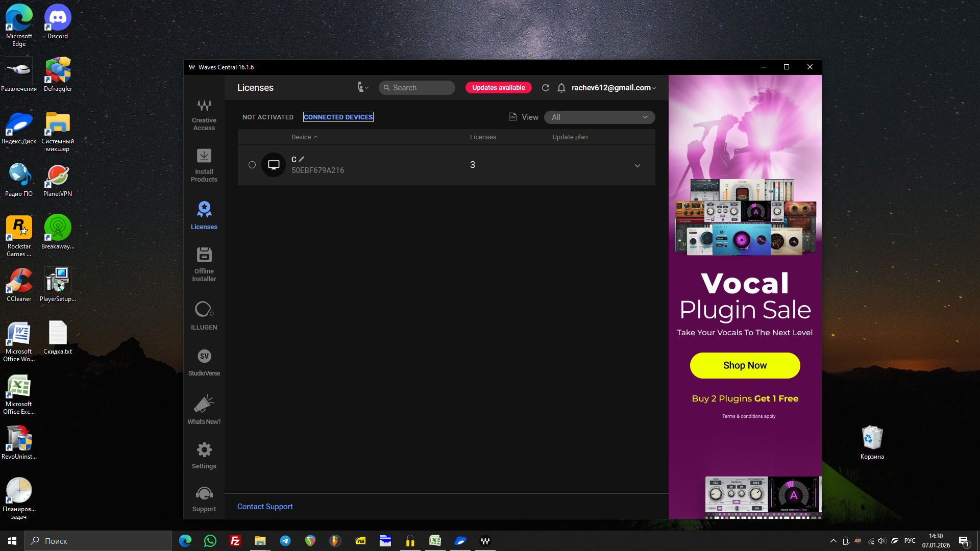
Task: Sort by the Device column header
Action: click(301, 137)
